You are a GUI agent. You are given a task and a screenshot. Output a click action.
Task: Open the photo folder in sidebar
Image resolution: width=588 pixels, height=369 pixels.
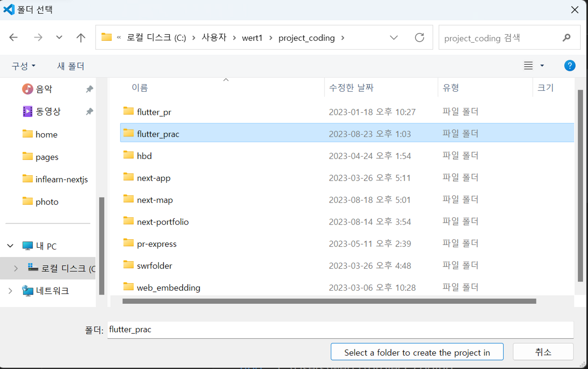click(47, 202)
